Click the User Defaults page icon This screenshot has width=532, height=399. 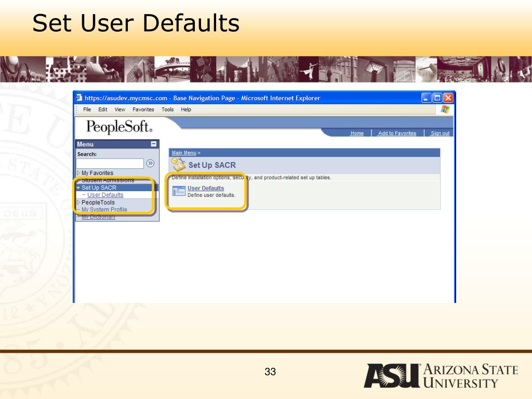coord(179,191)
